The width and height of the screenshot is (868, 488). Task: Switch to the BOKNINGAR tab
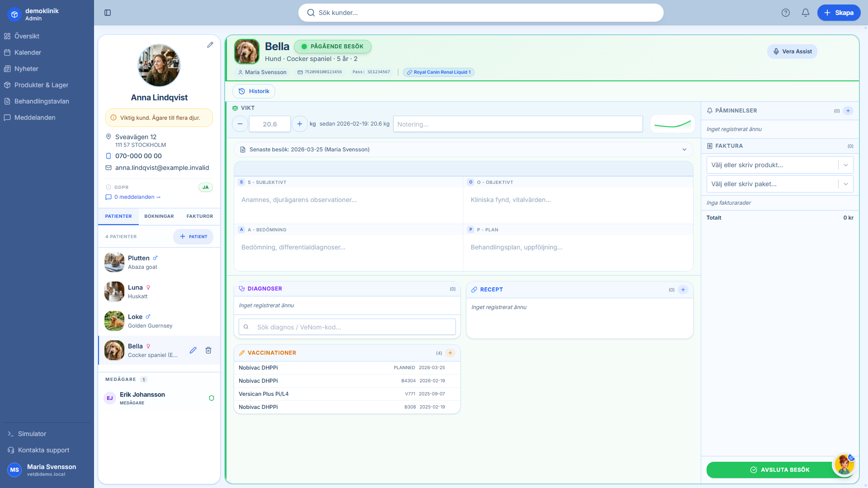159,216
